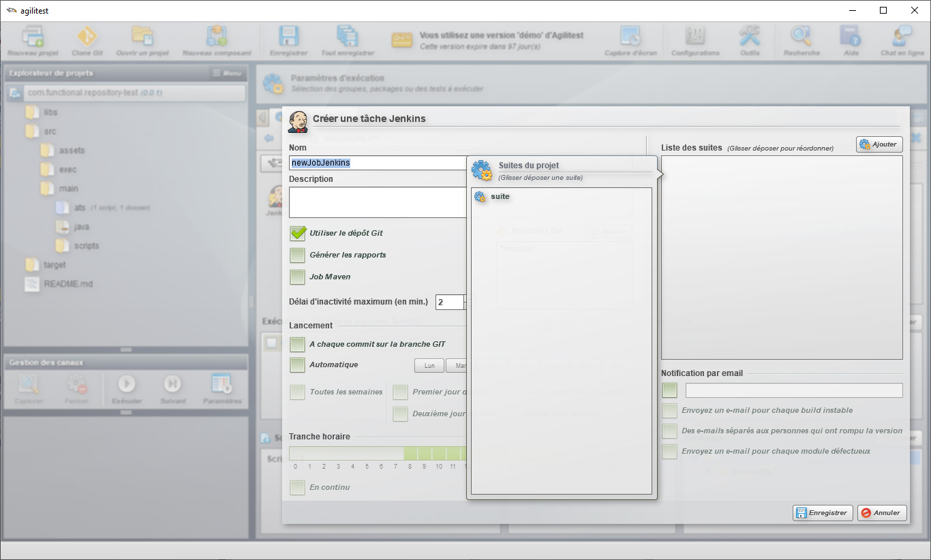Enable the Notification par email checkbox
The width and height of the screenshot is (931, 560).
pyautogui.click(x=670, y=390)
